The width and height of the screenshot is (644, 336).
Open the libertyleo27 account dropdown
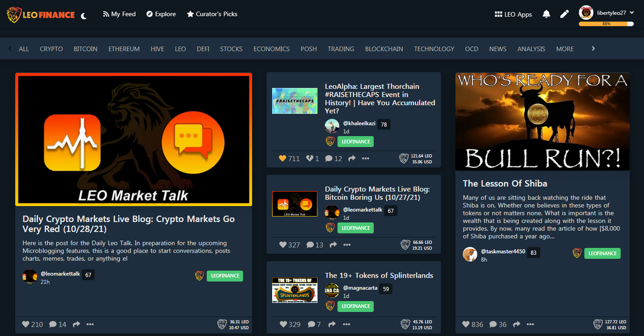point(614,13)
